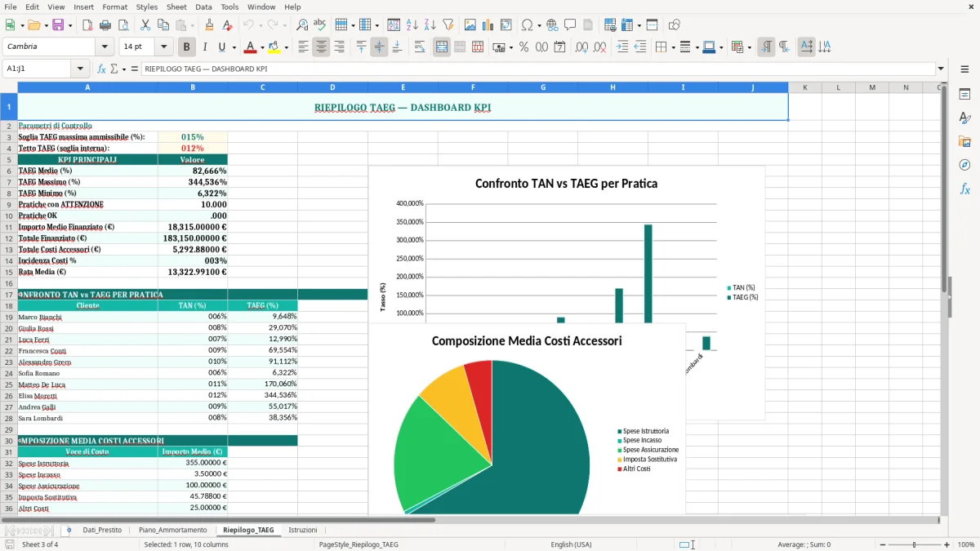Click English (USA) language status

[x=572, y=544]
